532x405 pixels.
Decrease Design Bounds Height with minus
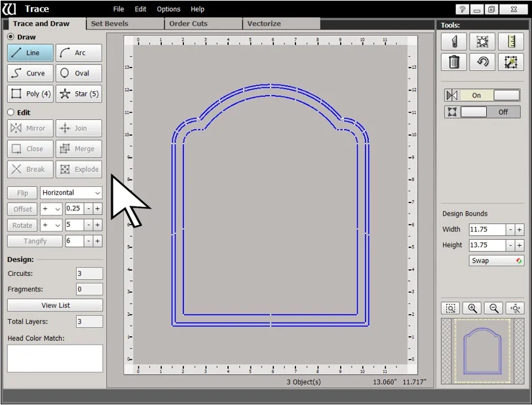point(510,245)
